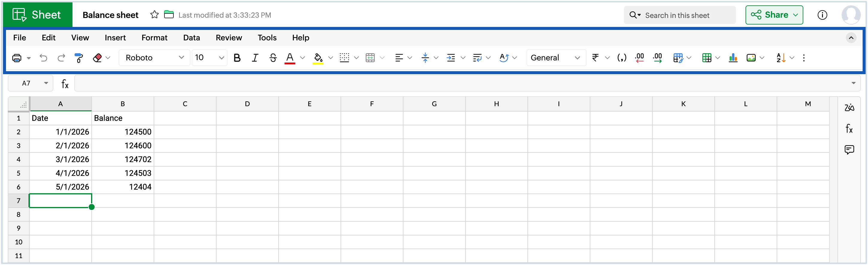Expand the print options arrow
This screenshot has width=868, height=265.
[x=29, y=58]
